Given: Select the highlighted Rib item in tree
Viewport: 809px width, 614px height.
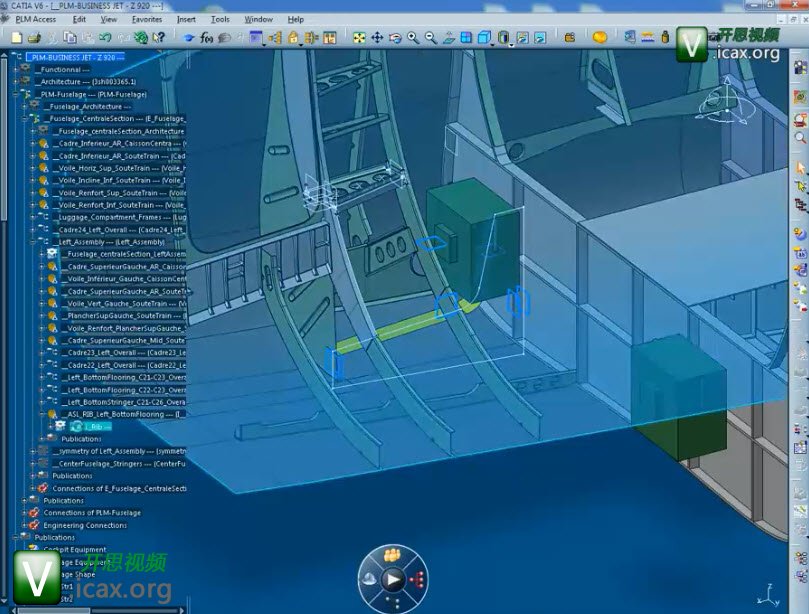Looking at the screenshot, I should [93, 426].
